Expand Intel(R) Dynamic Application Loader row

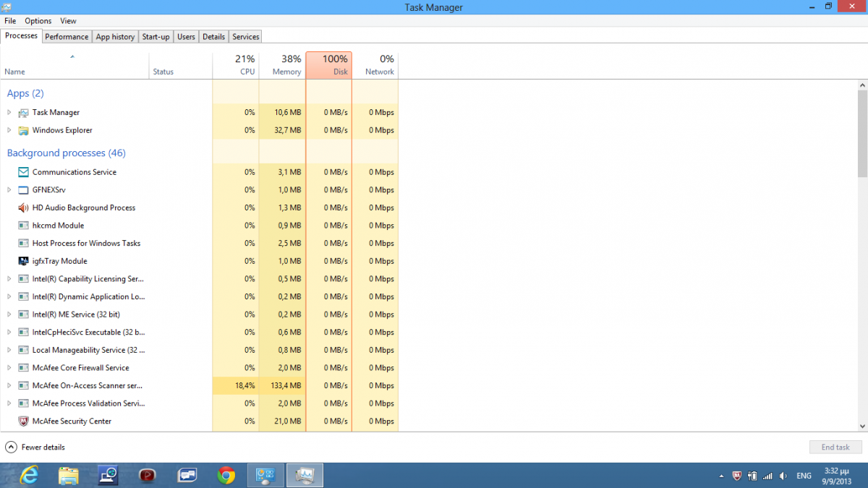9,296
